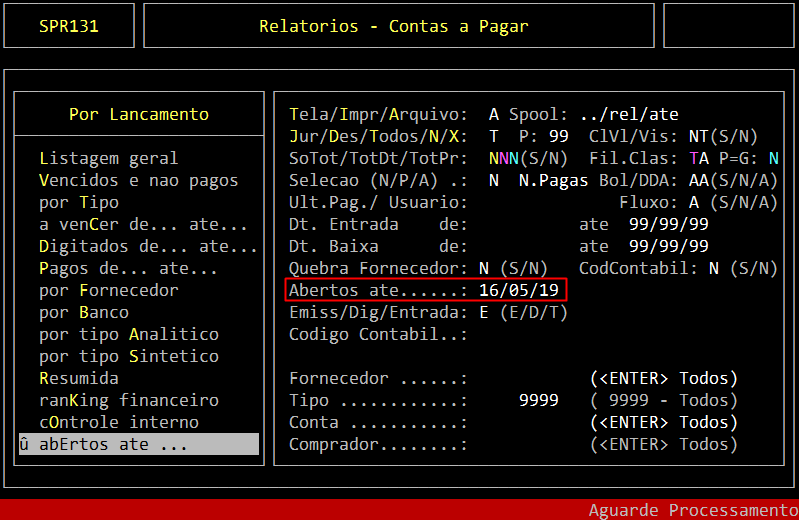Open 'Digitados de... ate...' report
The height and width of the screenshot is (520, 799).
(148, 246)
